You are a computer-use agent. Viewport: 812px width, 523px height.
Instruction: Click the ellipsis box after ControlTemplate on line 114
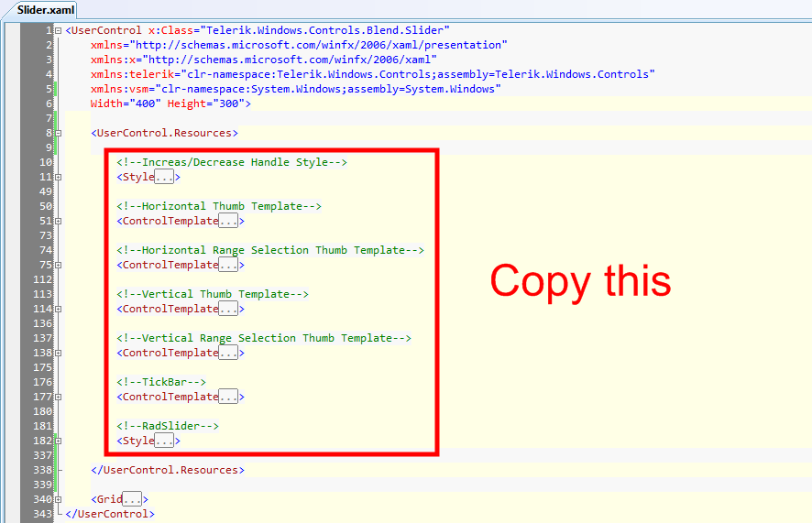tap(228, 309)
